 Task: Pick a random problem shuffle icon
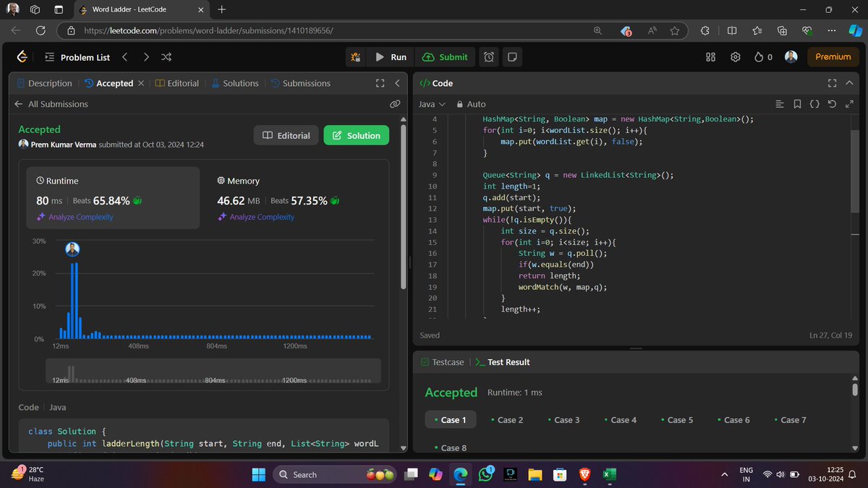tap(166, 57)
